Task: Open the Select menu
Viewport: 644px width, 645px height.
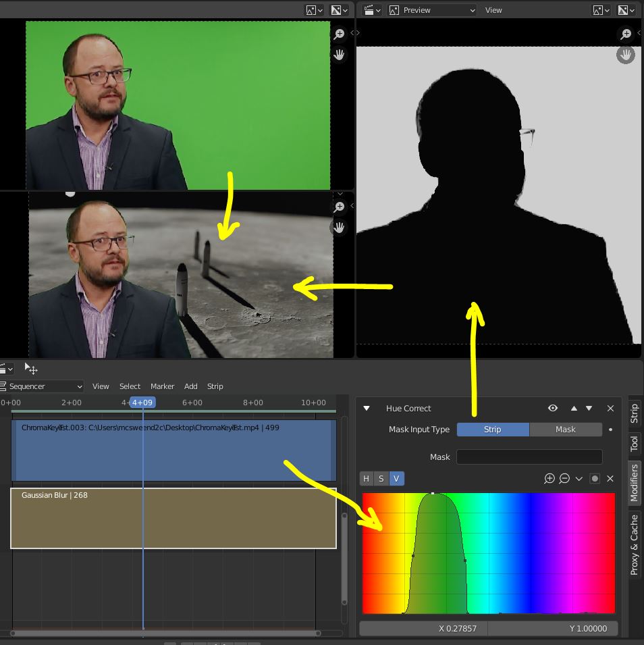Action: pos(130,386)
